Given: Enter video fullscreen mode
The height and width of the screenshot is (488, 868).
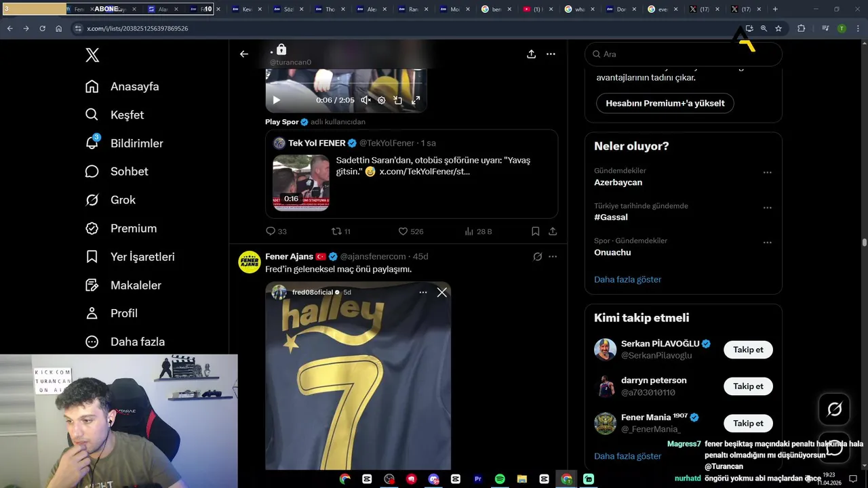Looking at the screenshot, I should (416, 100).
